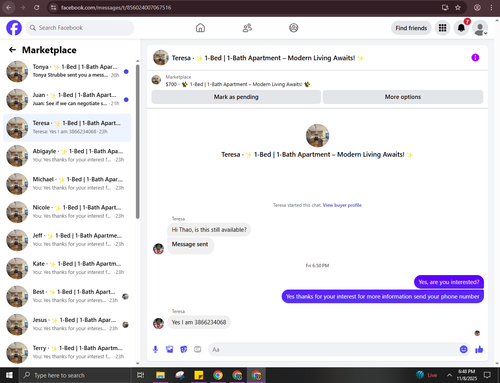The width and height of the screenshot is (500, 383).
Task: Open the Home feed icon
Action: pyautogui.click(x=200, y=28)
